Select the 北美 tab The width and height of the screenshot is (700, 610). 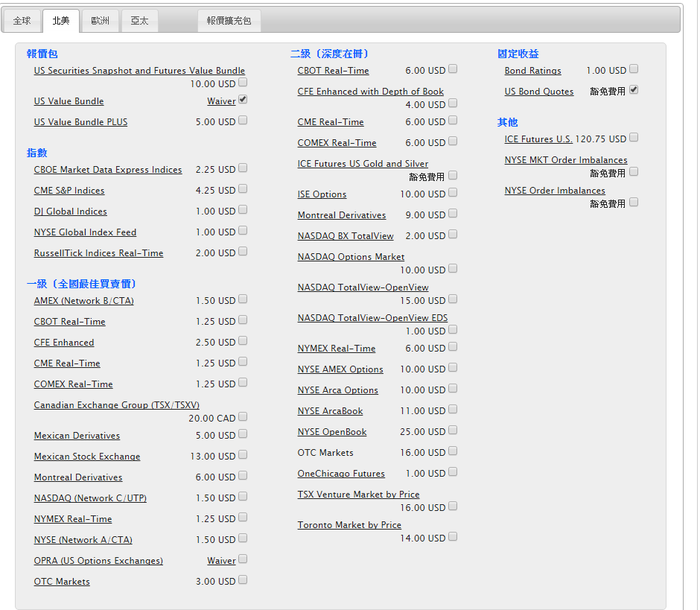point(61,21)
